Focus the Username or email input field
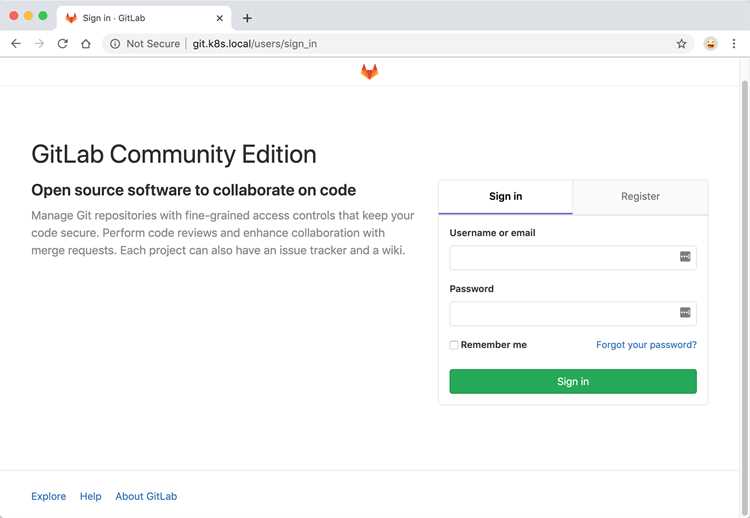750x518 pixels. pyautogui.click(x=573, y=258)
